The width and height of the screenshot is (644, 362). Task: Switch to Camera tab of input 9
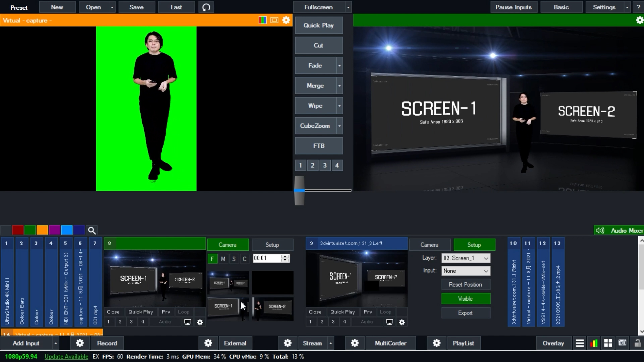click(x=429, y=245)
